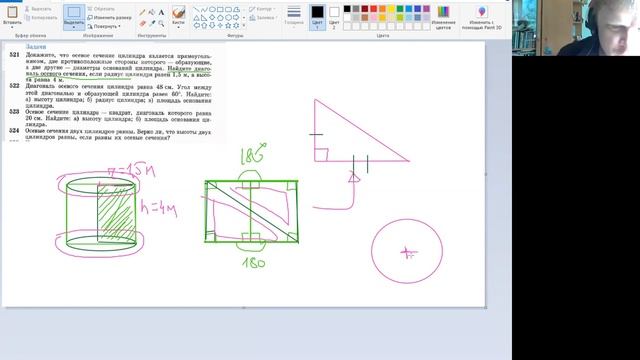Pick the lime green swatch in second row
The width and height of the screenshot is (640, 360).
[x=400, y=18]
